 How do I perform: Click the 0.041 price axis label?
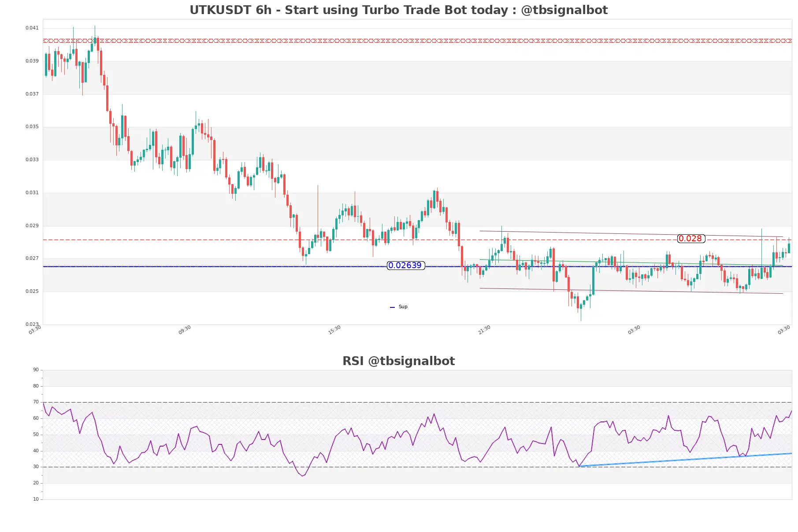point(32,28)
